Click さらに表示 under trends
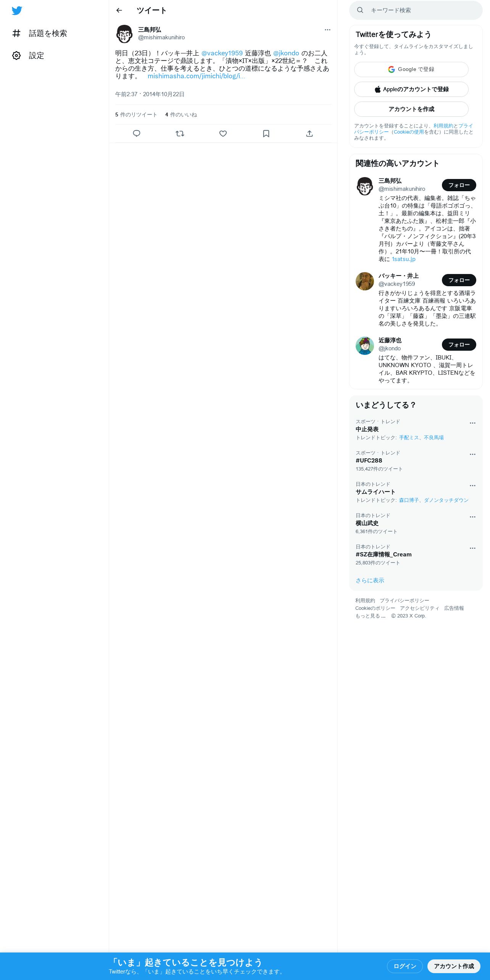 coord(370,580)
